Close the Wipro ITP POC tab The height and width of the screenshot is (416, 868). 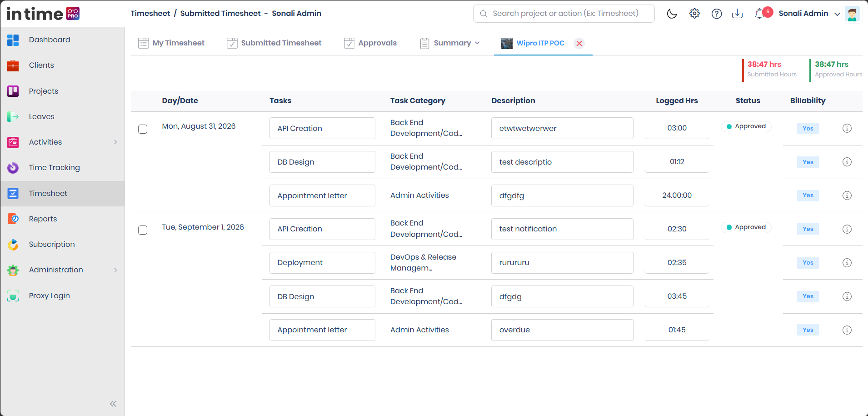point(579,43)
